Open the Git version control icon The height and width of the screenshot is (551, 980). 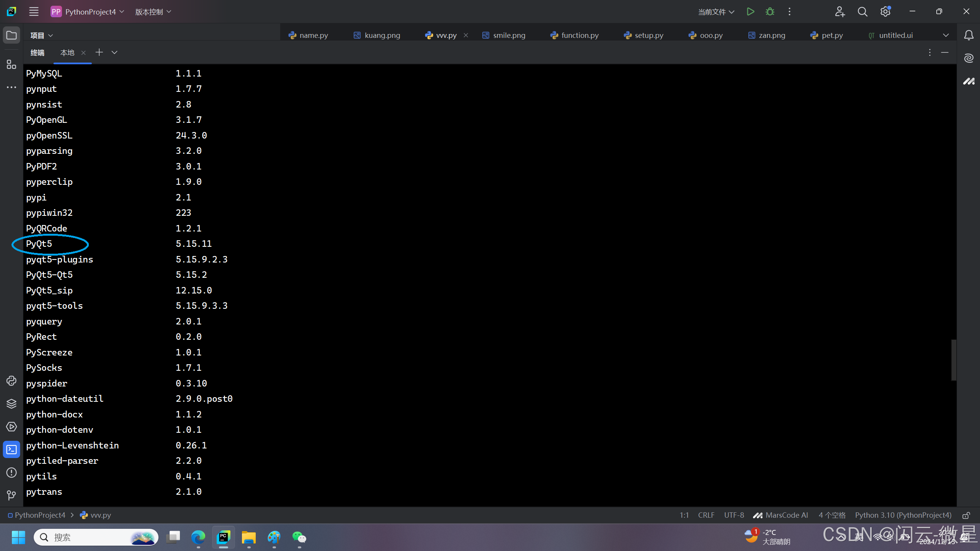pos(11,496)
